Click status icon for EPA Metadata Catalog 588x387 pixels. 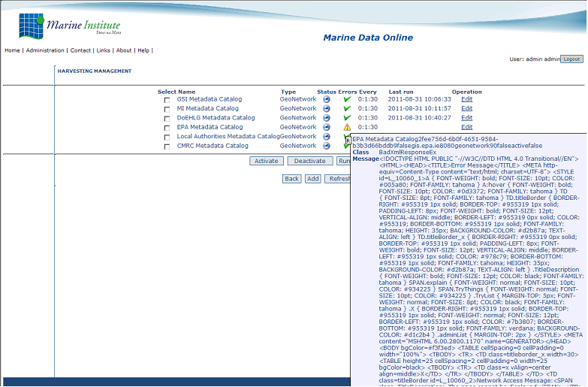tap(327, 127)
